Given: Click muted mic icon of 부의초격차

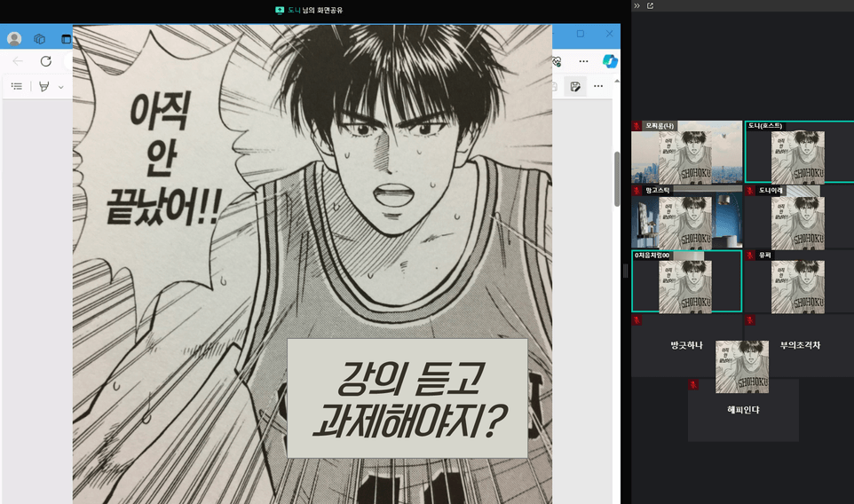Looking at the screenshot, I should click(750, 320).
